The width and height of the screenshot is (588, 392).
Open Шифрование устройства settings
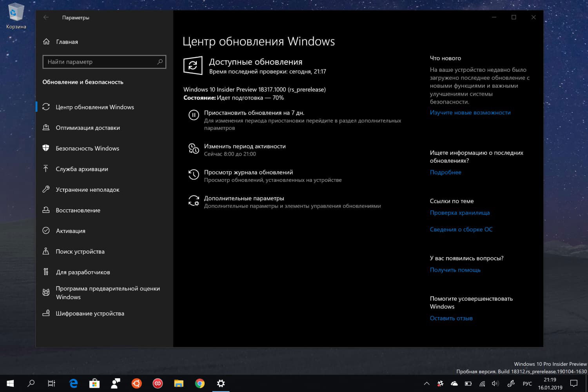click(x=90, y=313)
